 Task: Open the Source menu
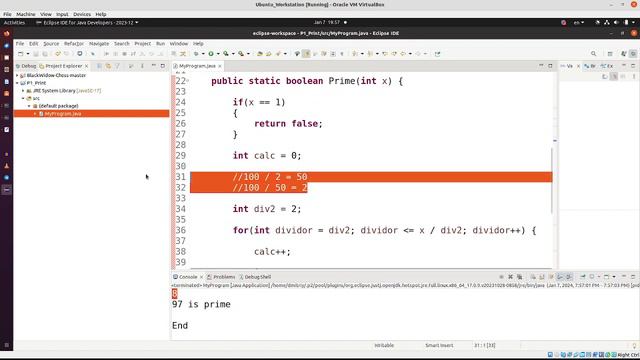(x=51, y=44)
